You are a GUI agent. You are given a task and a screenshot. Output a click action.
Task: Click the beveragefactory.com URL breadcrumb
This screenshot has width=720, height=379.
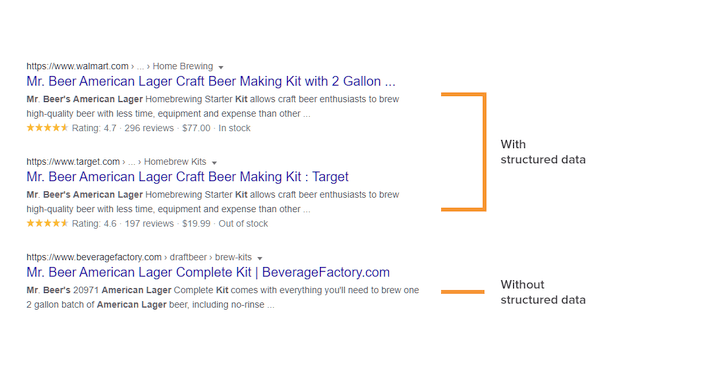point(139,257)
